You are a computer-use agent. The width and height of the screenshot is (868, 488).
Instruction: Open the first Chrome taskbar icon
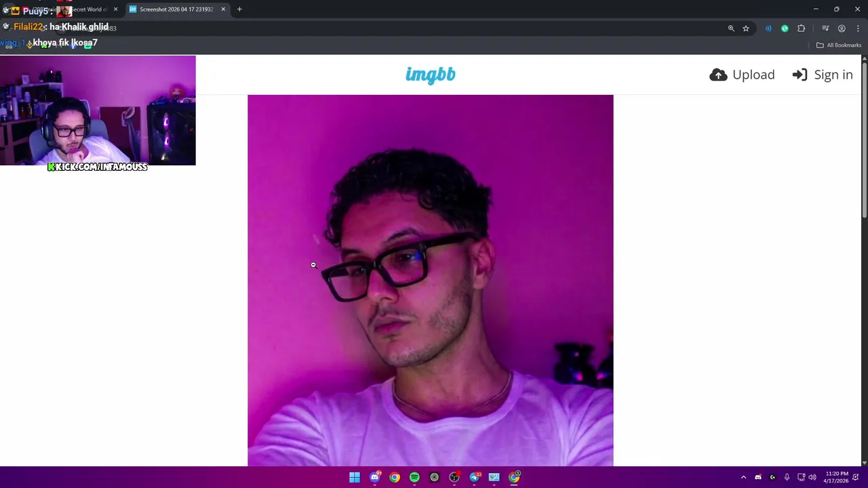395,477
